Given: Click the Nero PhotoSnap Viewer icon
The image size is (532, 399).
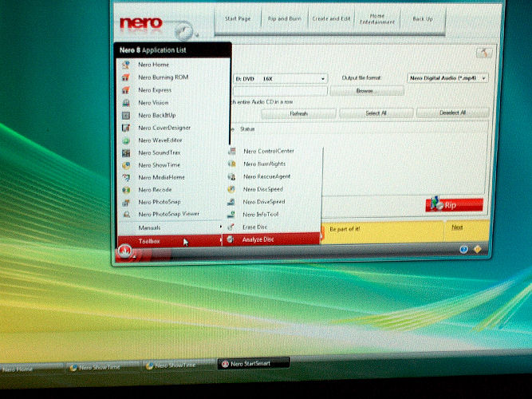Looking at the screenshot, I should pos(126,215).
